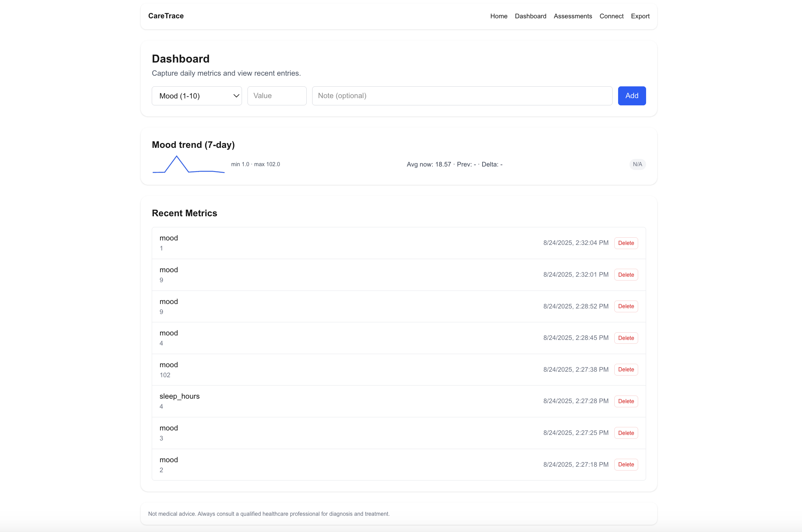This screenshot has width=802, height=532.
Task: Delete the mood entry from 2:27:25 PM
Action: pos(626,433)
